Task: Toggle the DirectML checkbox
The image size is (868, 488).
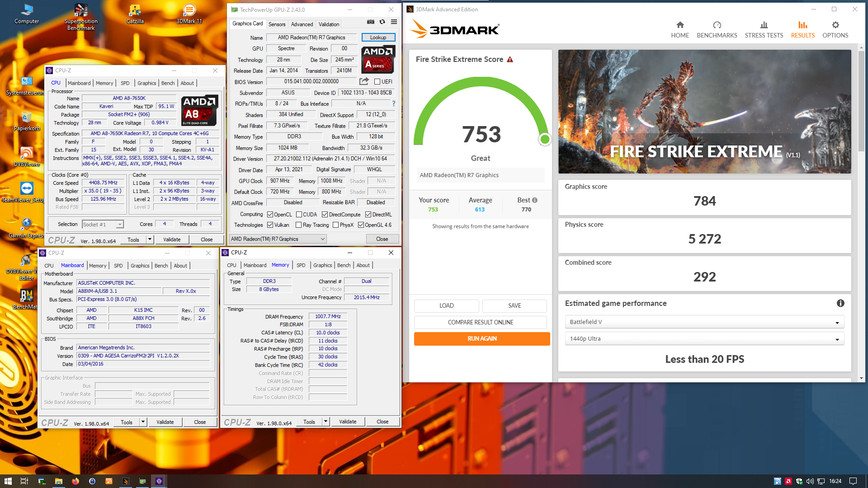Action: [368, 215]
